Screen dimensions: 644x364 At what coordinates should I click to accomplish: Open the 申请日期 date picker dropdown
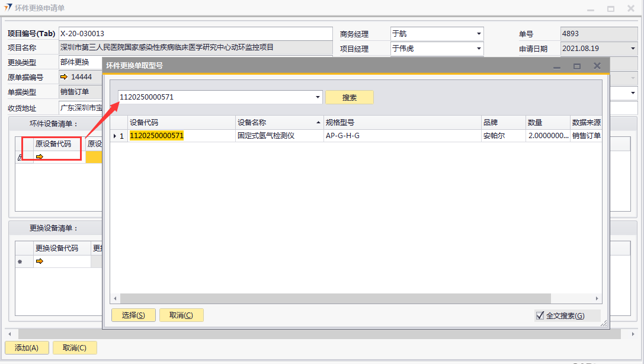[632, 49]
